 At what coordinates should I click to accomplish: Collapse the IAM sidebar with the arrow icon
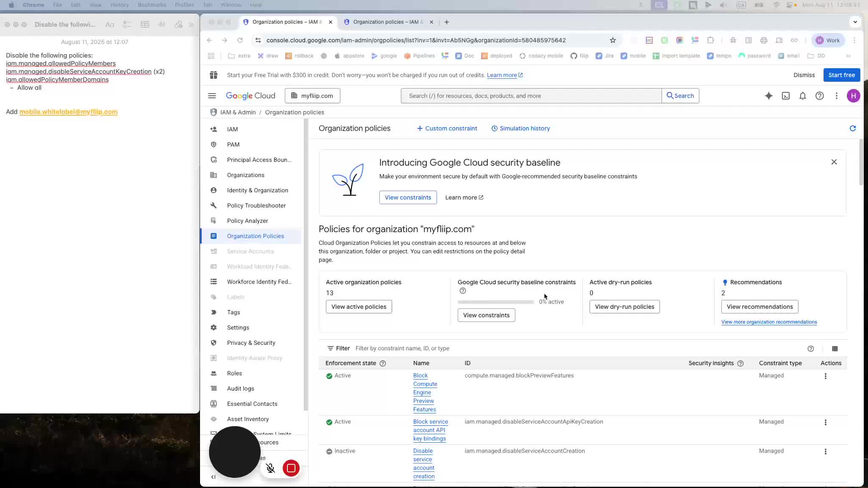213,477
